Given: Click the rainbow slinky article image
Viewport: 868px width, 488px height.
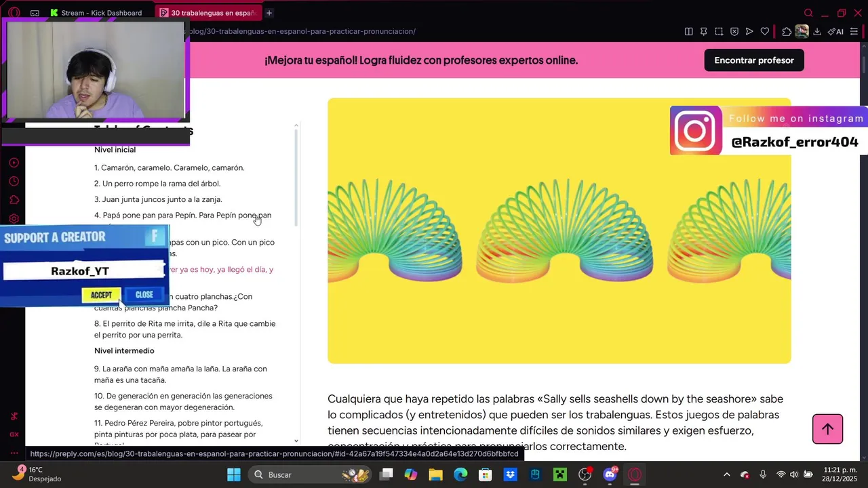Looking at the screenshot, I should pos(559,230).
